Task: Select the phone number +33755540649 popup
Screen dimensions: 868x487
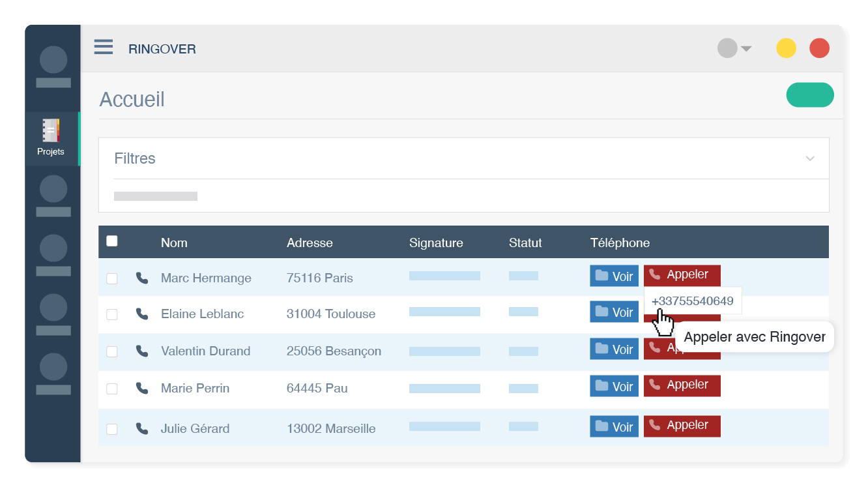Action: (x=693, y=301)
